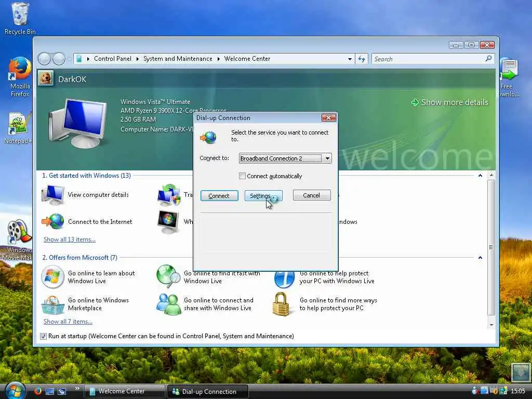Open the recent pages dropdown by nav buttons
532x399 pixels.
coord(69,59)
